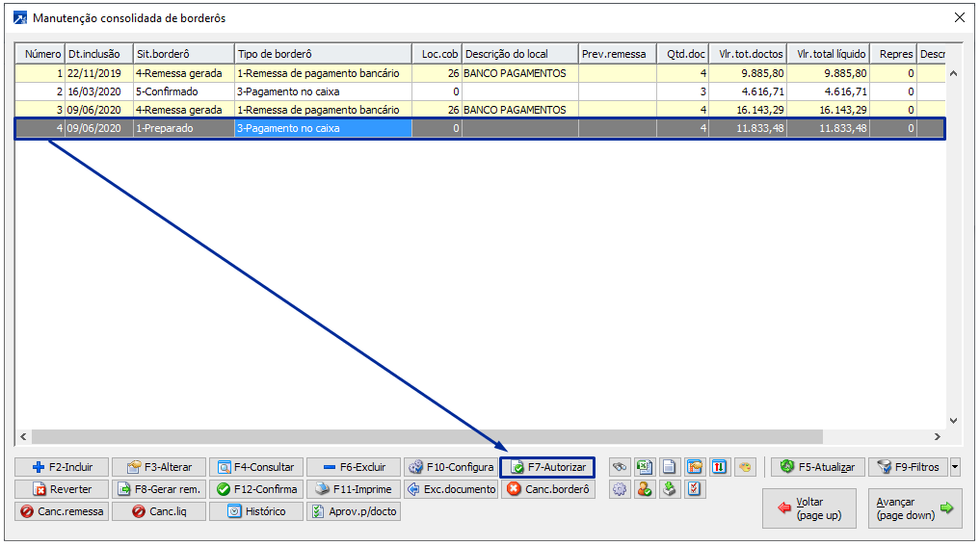Click the hand-over-grid icon
980x546 pixels.
[x=695, y=467]
